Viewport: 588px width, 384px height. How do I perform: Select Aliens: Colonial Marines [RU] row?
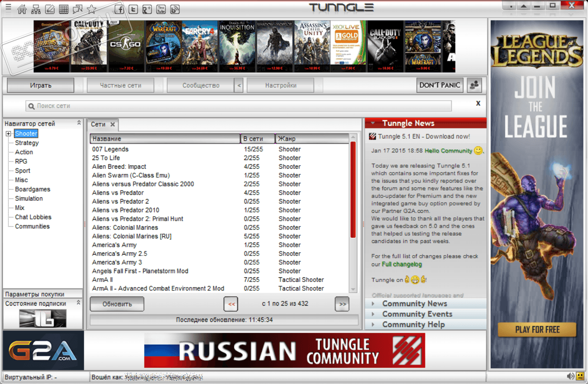pyautogui.click(x=220, y=236)
